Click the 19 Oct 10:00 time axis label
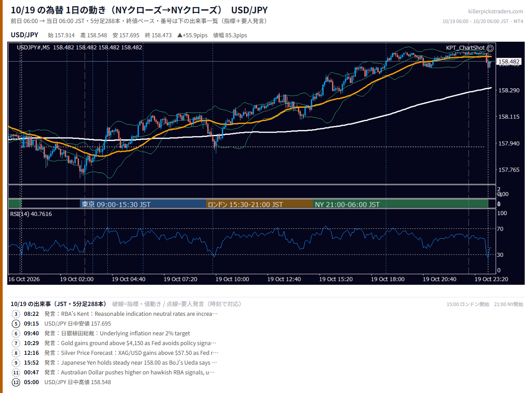This screenshot has height=393, width=532. point(232,279)
